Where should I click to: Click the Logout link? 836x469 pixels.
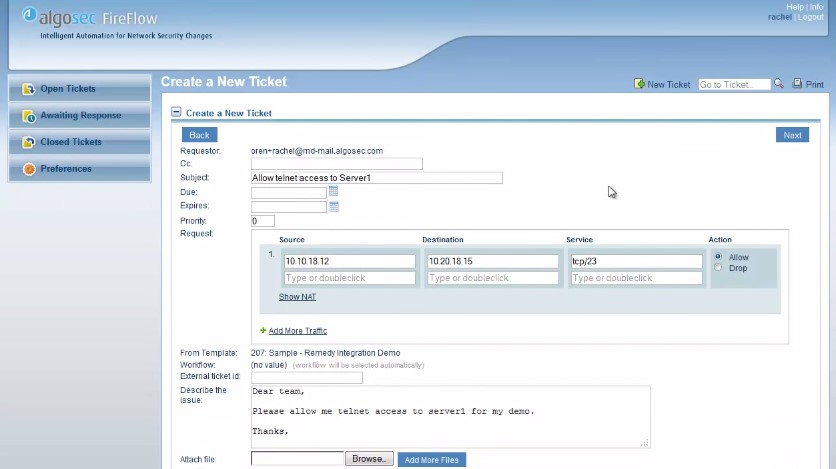(810, 17)
